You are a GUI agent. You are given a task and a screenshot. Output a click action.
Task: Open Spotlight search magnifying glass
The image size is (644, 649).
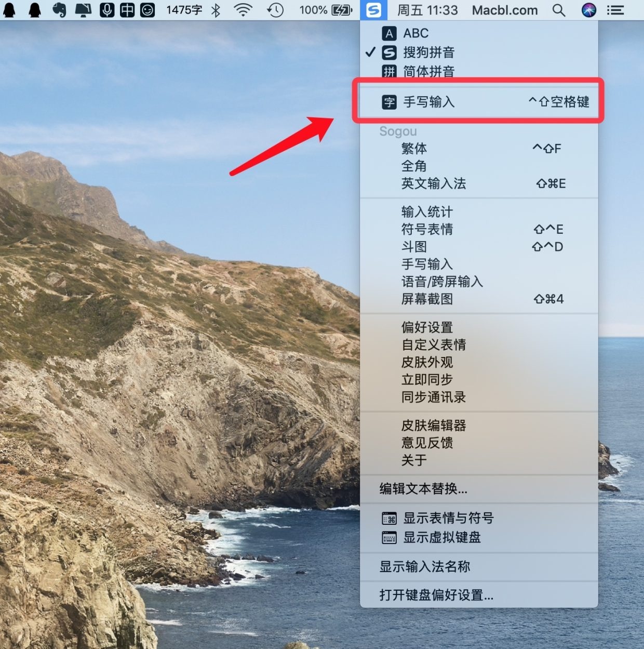(558, 10)
